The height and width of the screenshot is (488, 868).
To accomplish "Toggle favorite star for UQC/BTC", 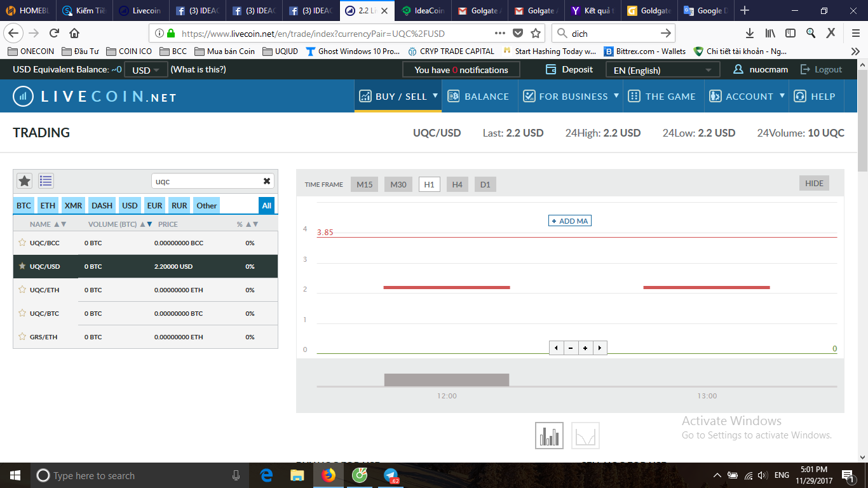I will point(22,313).
